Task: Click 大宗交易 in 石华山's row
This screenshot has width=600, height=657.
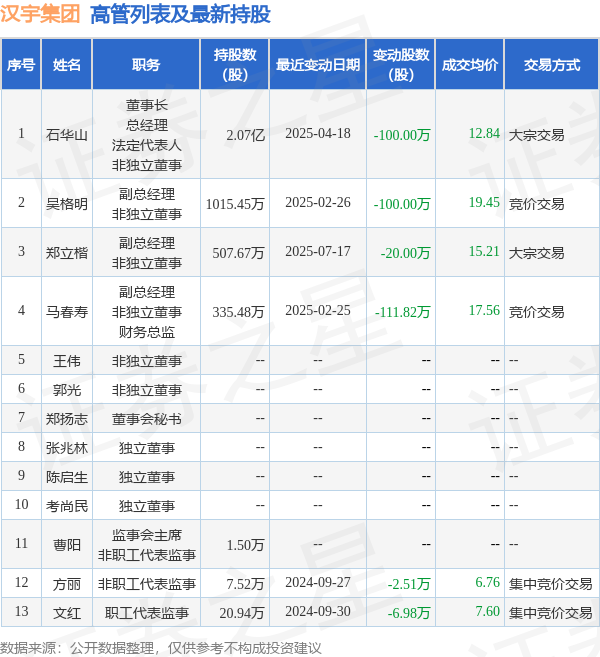Action: click(536, 135)
